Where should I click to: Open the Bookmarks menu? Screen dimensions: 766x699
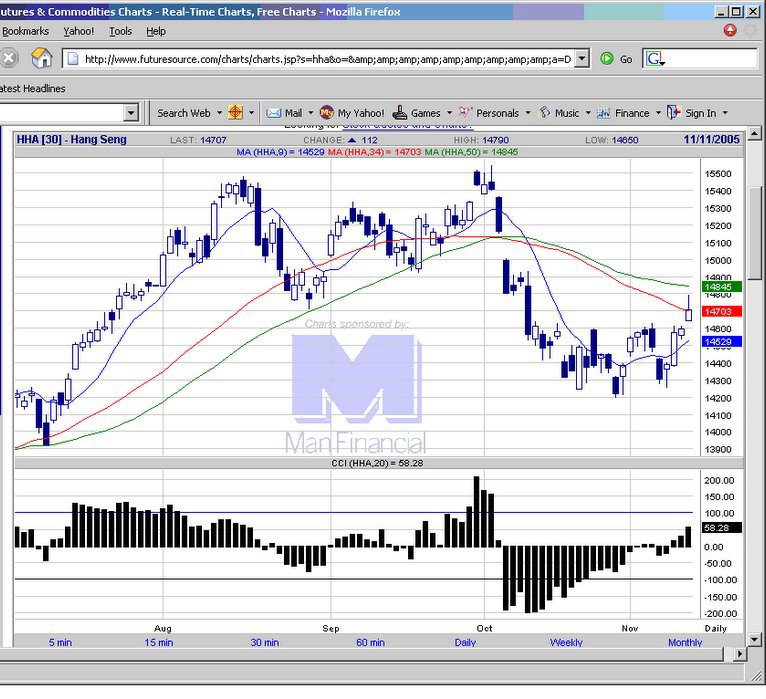click(25, 31)
